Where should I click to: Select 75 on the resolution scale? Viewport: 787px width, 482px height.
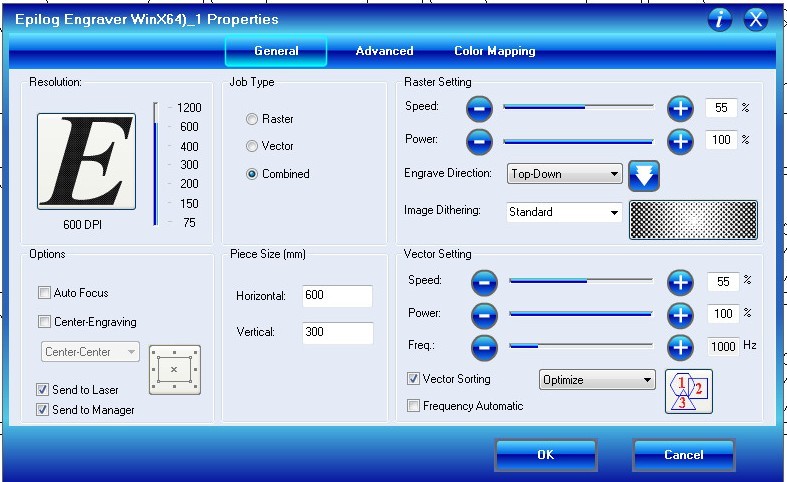coord(189,222)
